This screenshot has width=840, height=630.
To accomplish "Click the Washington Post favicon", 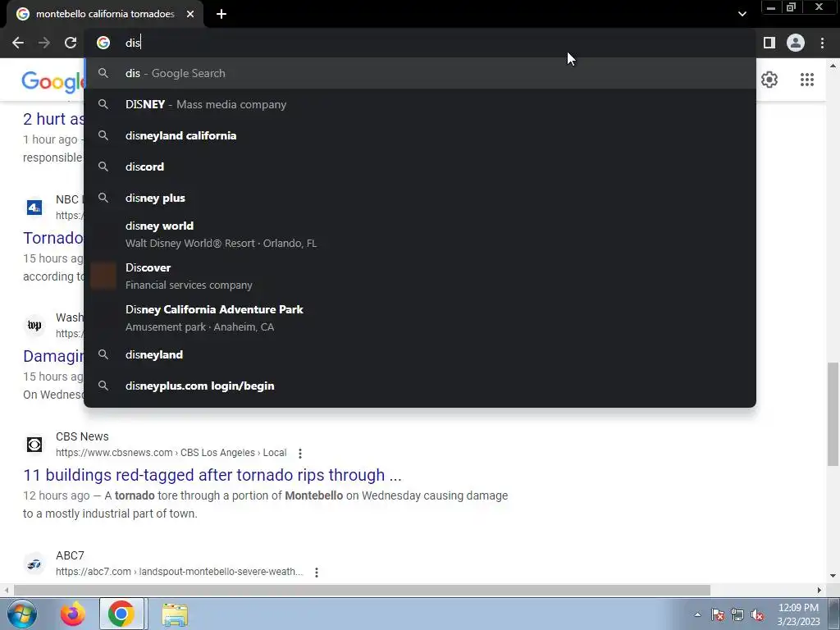I will point(34,325).
